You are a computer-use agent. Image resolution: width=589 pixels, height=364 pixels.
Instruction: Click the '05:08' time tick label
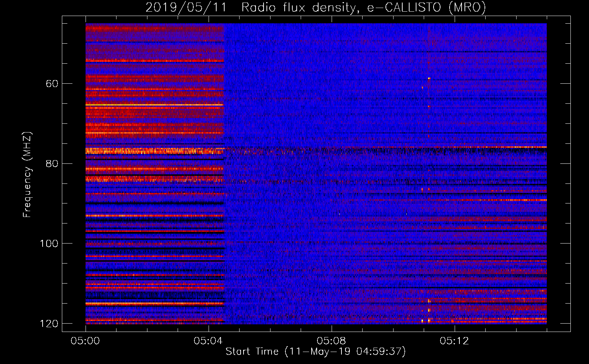331,341
